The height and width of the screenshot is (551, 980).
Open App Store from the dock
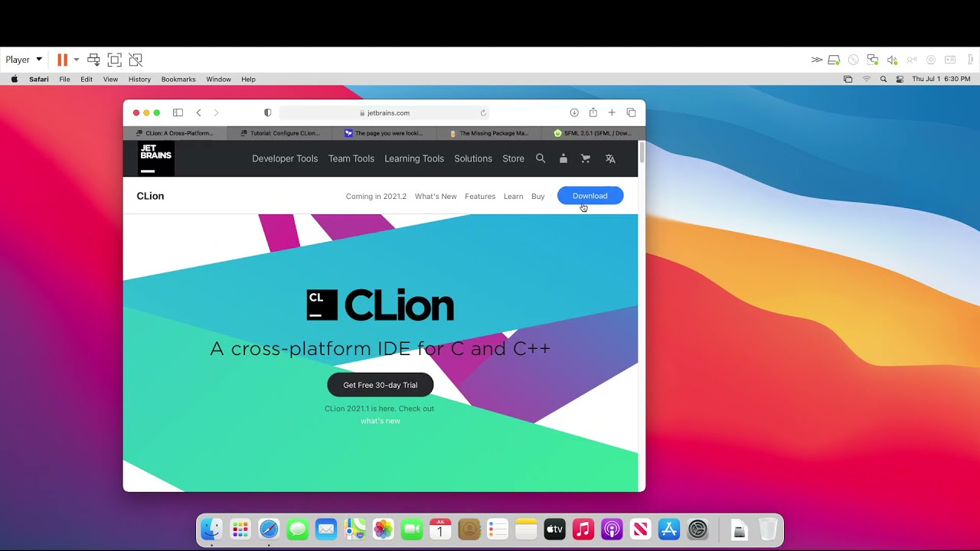(669, 529)
